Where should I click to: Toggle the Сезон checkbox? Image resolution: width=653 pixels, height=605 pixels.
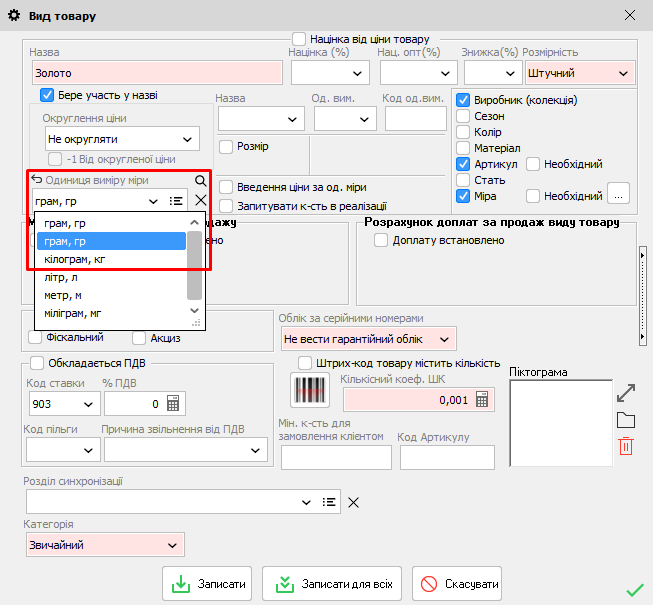coord(463,116)
